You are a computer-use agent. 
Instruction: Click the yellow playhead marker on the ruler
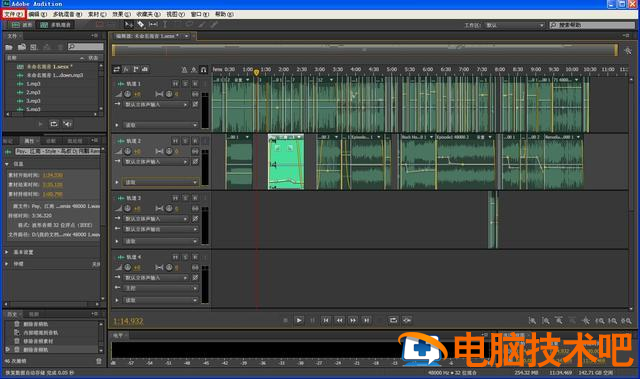[x=256, y=72]
